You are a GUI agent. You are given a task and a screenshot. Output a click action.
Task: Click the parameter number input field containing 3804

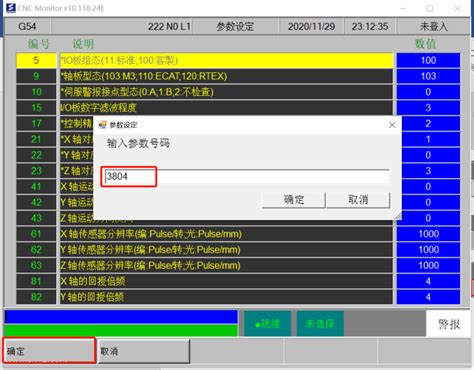tap(247, 176)
